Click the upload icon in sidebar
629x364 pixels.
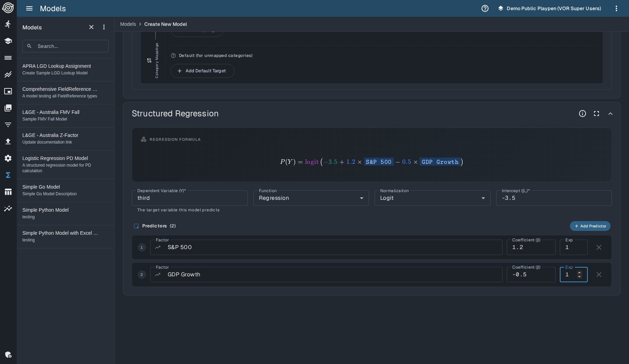click(8, 141)
